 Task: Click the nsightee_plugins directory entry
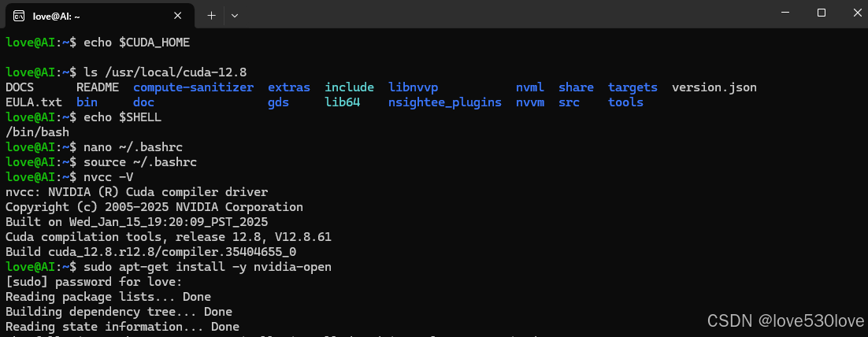[x=445, y=102]
